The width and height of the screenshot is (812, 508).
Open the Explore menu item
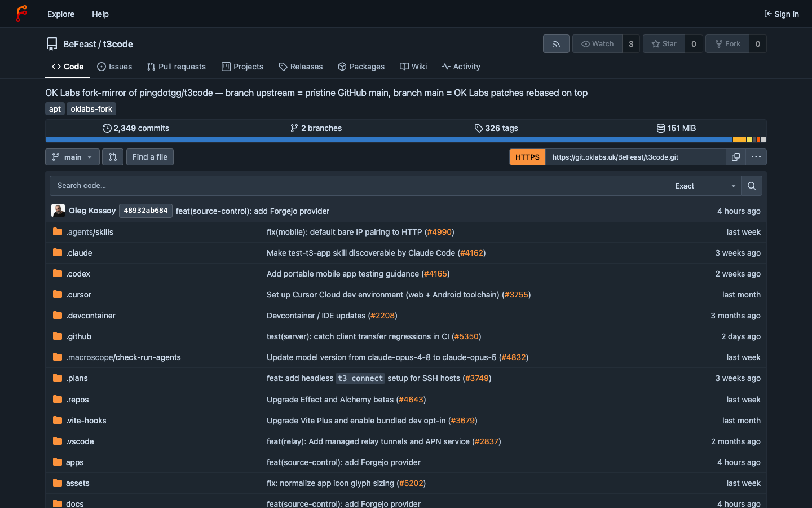click(x=61, y=14)
